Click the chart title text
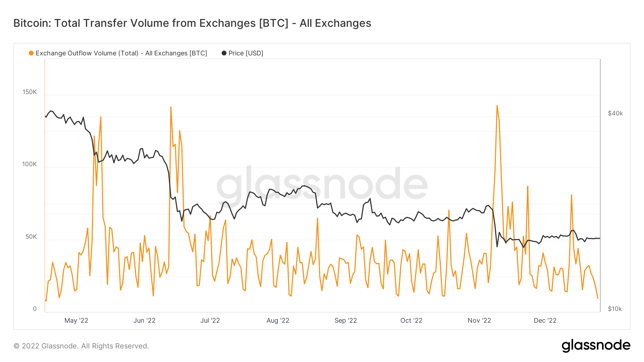The height and width of the screenshot is (362, 644). [192, 23]
